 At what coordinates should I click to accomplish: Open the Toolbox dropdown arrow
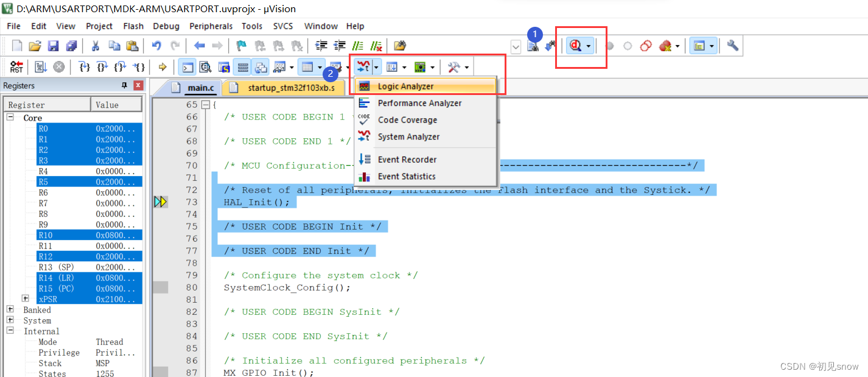(467, 67)
